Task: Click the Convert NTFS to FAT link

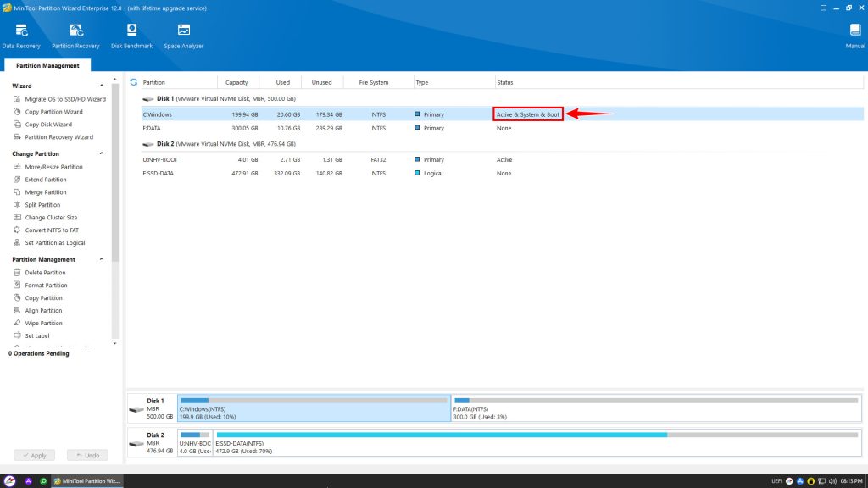Action: click(x=52, y=230)
